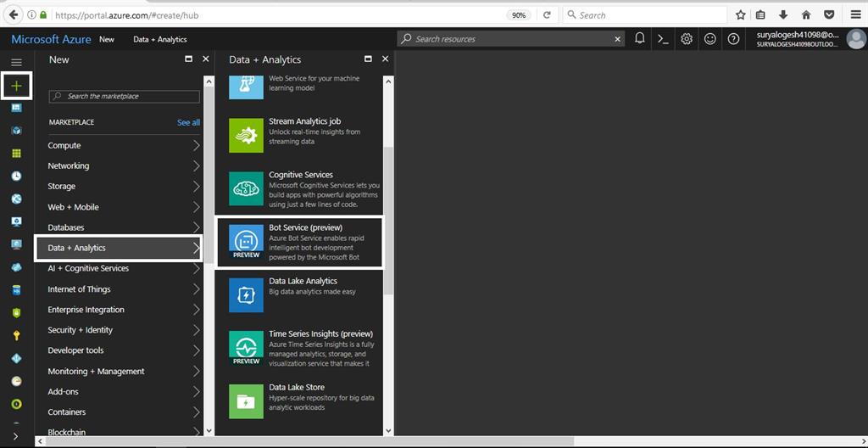The width and height of the screenshot is (868, 448).
Task: Click the 90% zoom level indicator
Action: 519,15
